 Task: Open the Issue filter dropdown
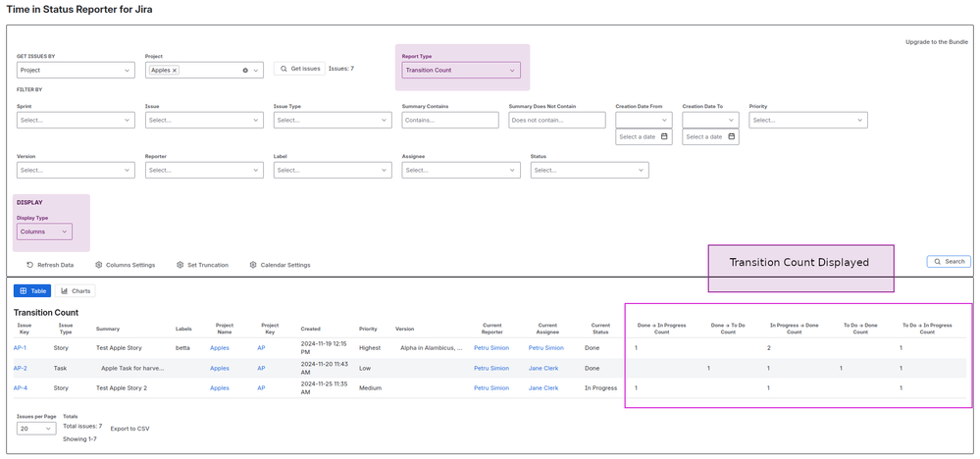coord(204,120)
